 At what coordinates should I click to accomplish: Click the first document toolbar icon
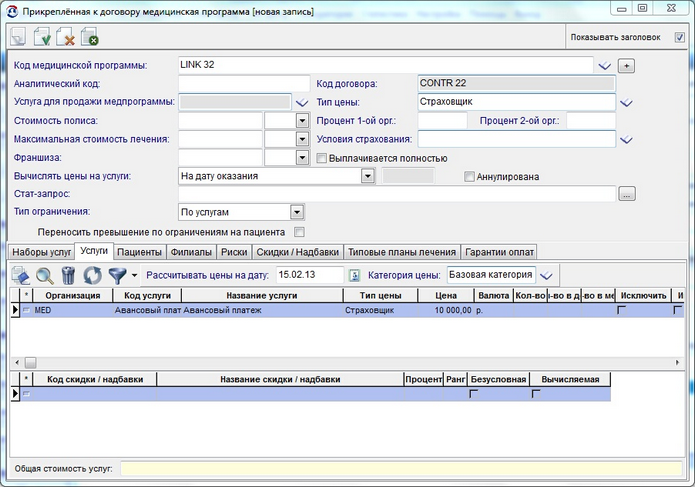[x=18, y=37]
